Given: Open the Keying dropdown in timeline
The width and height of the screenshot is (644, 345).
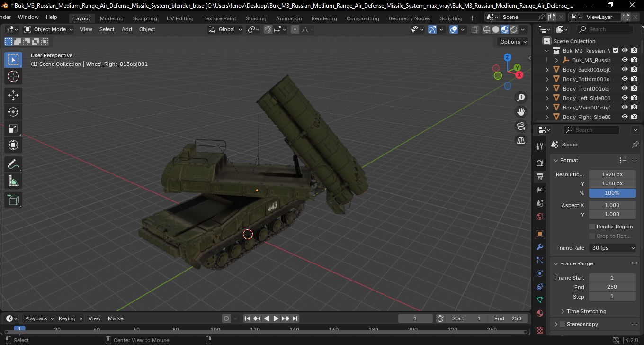Looking at the screenshot, I should [70, 318].
